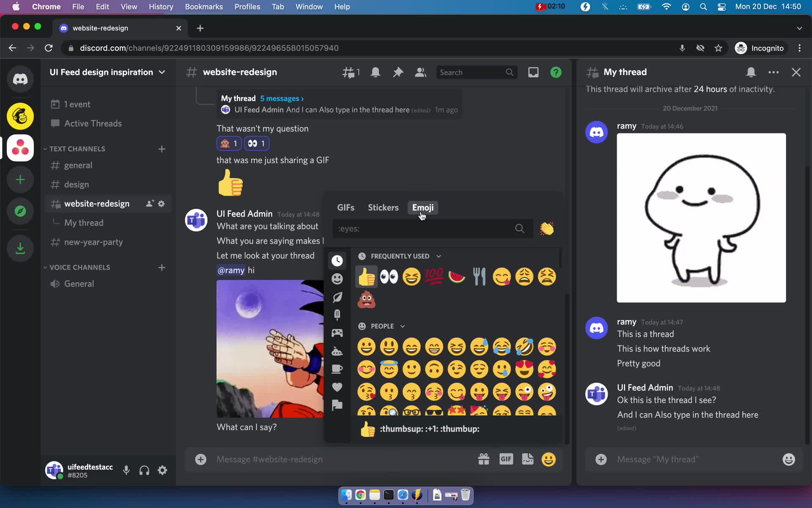
Task: Open emoji picker in My thread message bar
Action: tap(789, 459)
